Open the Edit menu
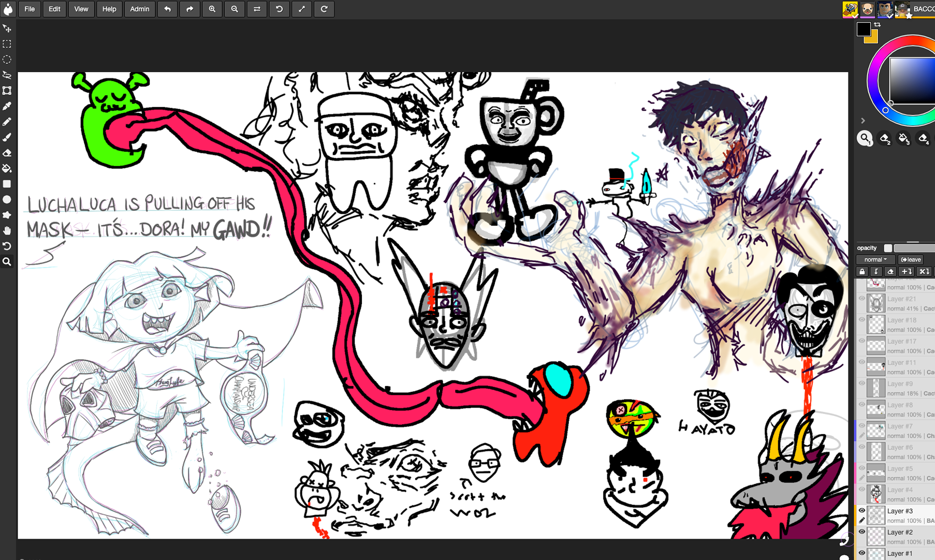Screen dimensions: 935x560 tap(55, 9)
